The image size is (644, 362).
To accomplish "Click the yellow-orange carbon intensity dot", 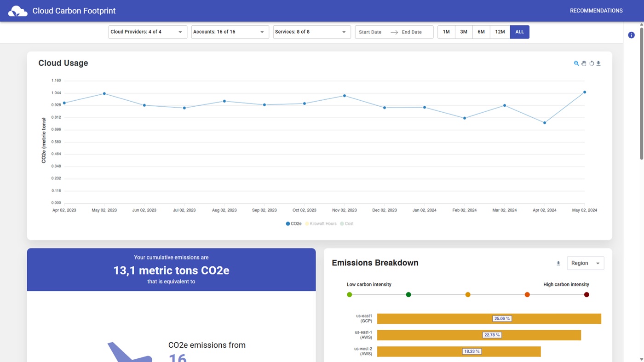I will (468, 295).
